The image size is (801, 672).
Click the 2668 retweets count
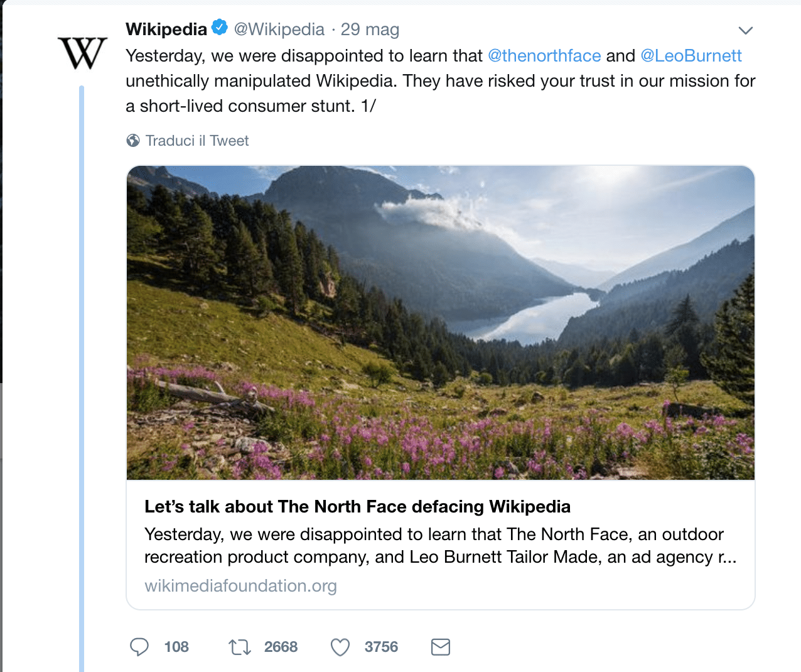click(281, 647)
